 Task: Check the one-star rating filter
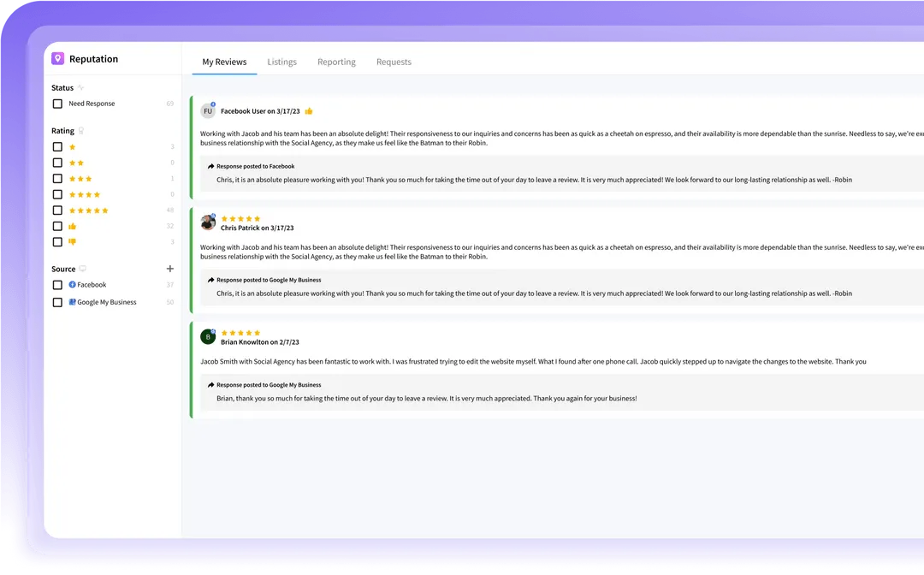click(x=57, y=146)
